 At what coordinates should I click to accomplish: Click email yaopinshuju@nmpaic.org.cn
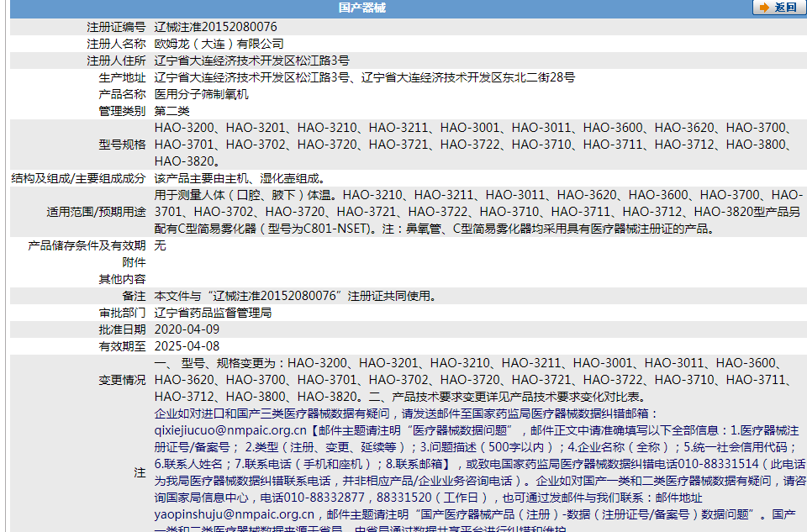[x=235, y=514]
